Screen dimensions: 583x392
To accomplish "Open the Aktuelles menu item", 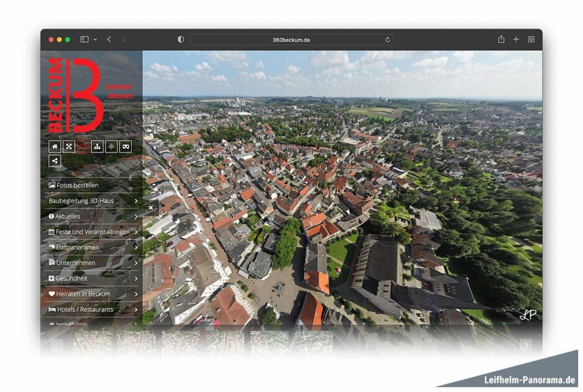I will pos(67,216).
